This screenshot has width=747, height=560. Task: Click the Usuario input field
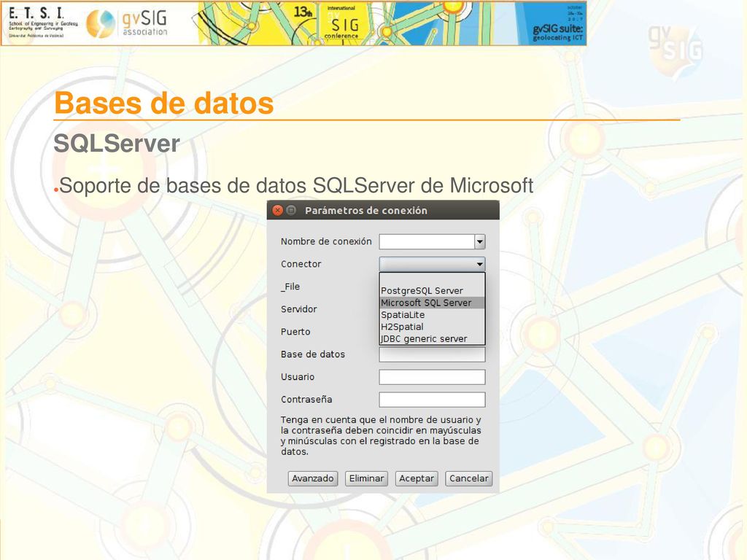pos(432,377)
